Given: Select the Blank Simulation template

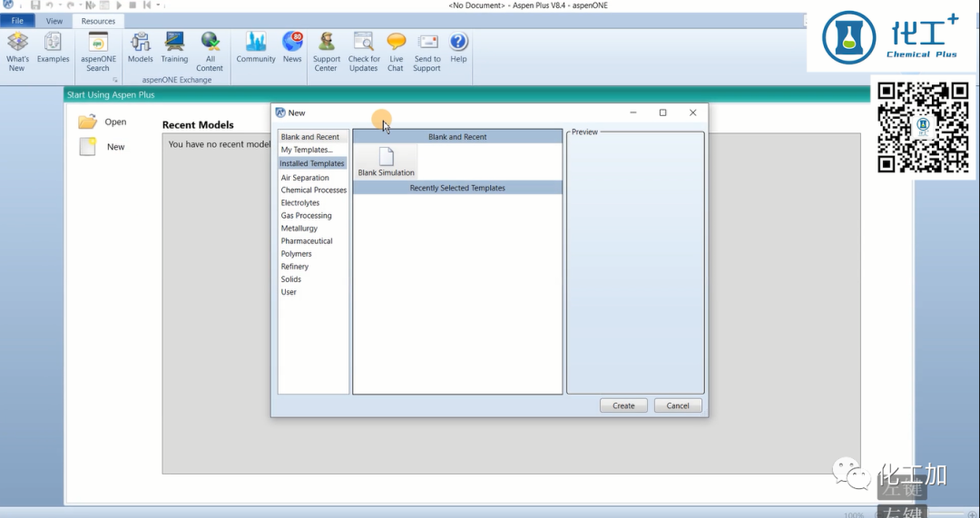Looking at the screenshot, I should 387,161.
